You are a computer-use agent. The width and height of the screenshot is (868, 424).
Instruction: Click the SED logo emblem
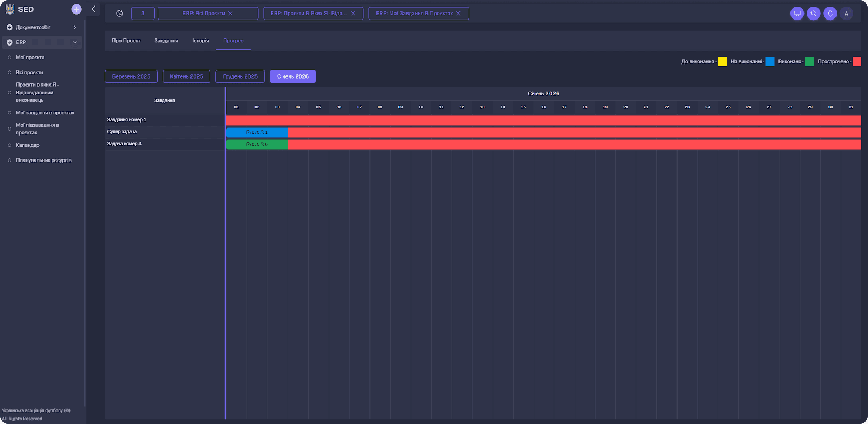tap(10, 9)
